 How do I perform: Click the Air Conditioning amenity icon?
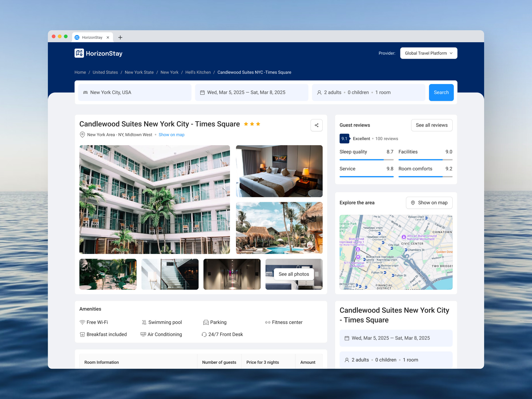tap(143, 334)
